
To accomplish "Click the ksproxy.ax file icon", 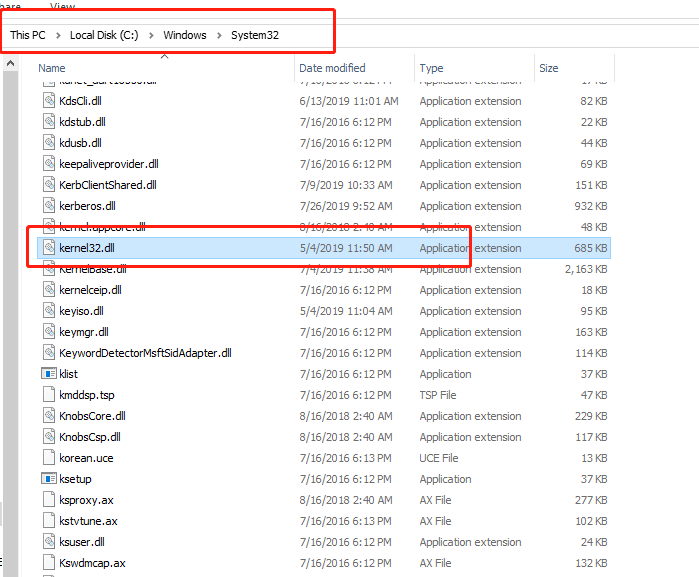I will (49, 499).
